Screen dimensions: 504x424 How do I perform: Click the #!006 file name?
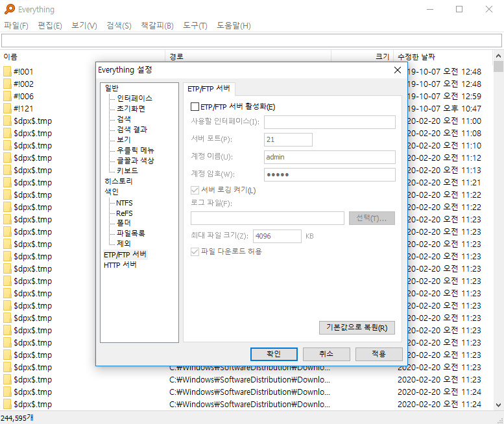(23, 96)
